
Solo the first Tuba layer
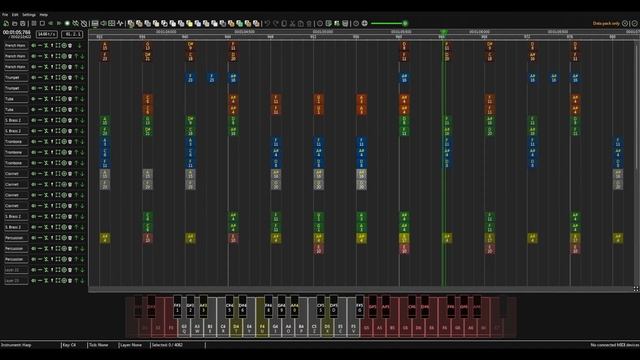point(52,99)
